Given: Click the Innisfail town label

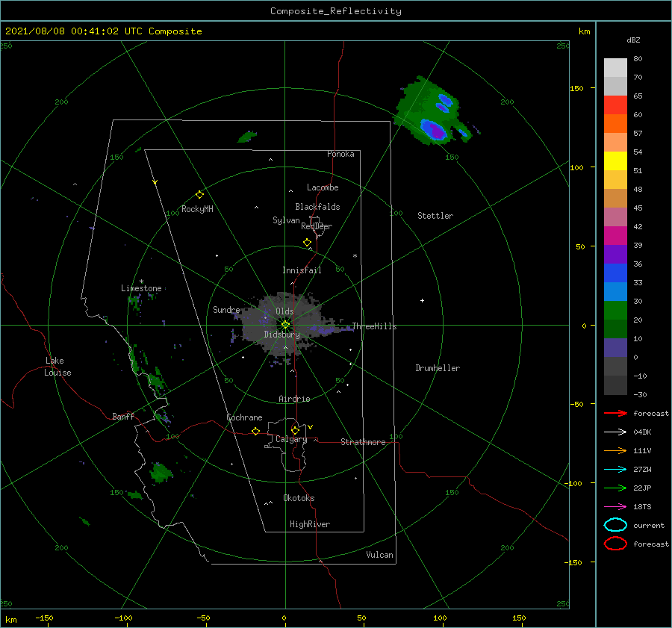Looking at the screenshot, I should [x=302, y=270].
